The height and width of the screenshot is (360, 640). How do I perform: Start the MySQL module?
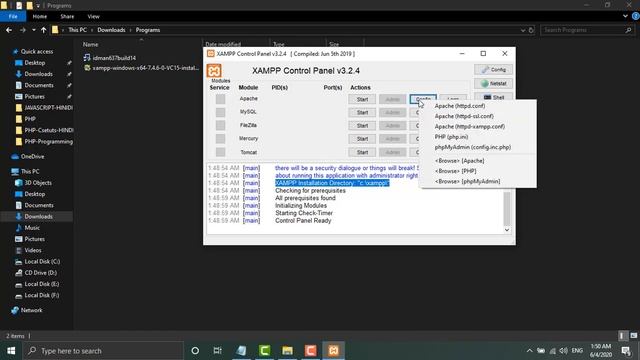tap(362, 112)
